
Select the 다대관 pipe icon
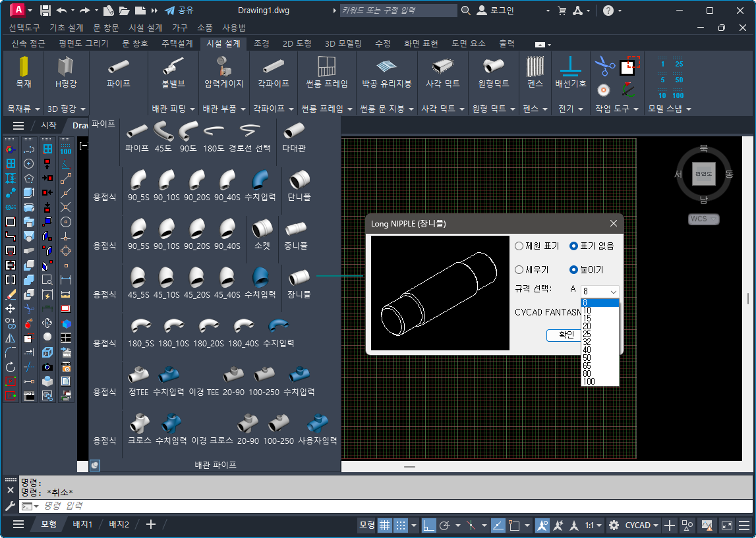[294, 131]
